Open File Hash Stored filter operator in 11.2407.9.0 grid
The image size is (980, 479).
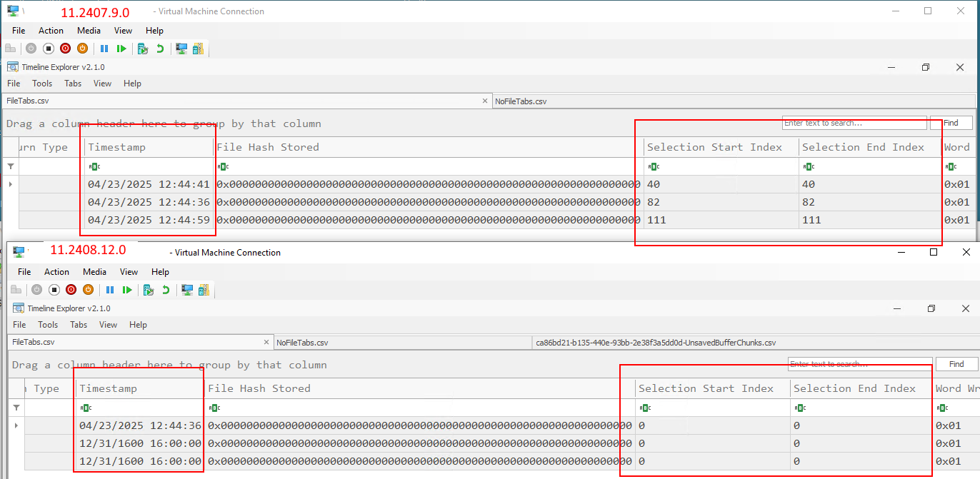click(x=223, y=166)
